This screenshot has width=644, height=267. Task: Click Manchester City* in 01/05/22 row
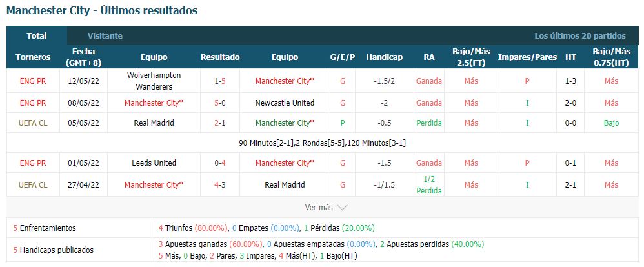[285, 163]
